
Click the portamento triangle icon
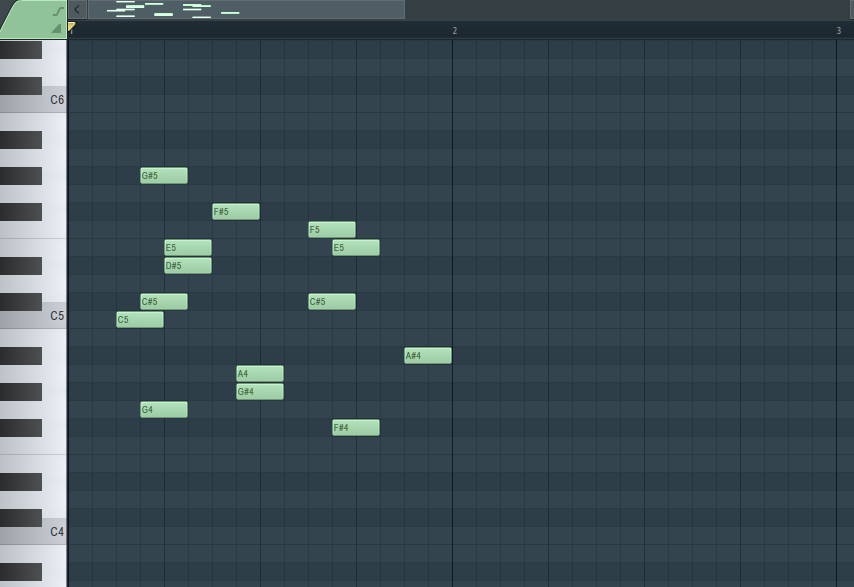[x=57, y=28]
